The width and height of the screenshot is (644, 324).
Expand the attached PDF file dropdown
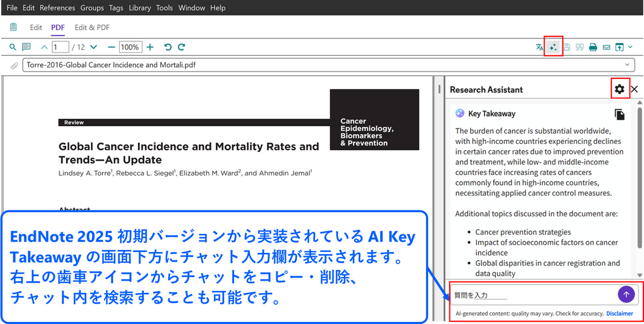[x=627, y=65]
